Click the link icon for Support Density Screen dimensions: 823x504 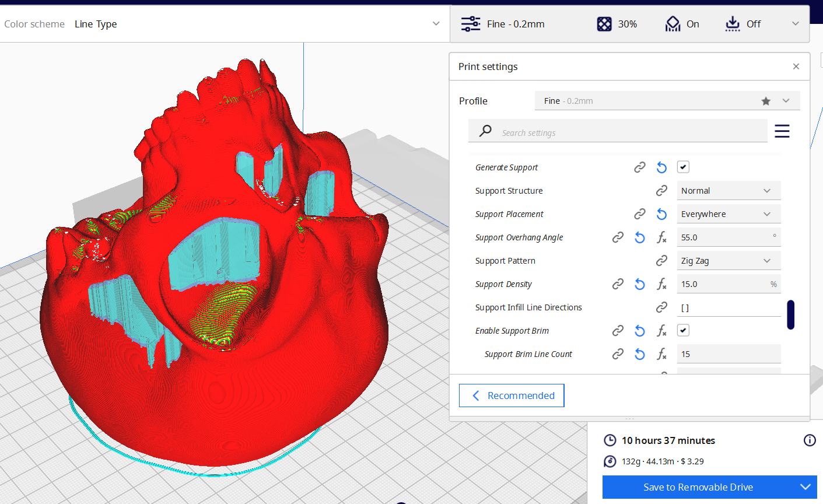tap(618, 284)
